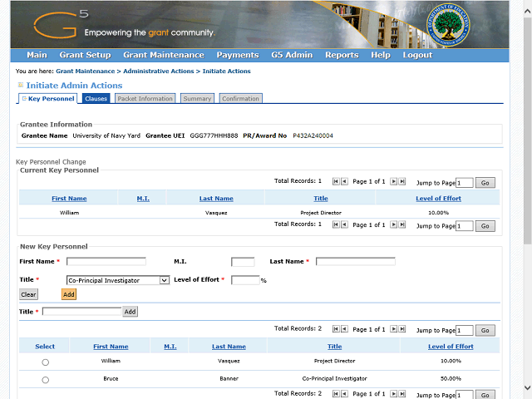Click the Last Name input field
This screenshot has width=532, height=399.
(x=355, y=262)
